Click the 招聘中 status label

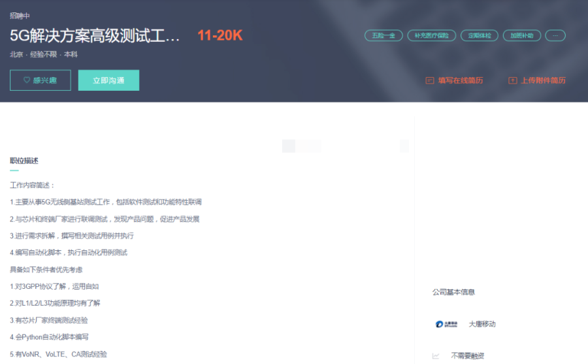pyautogui.click(x=20, y=16)
